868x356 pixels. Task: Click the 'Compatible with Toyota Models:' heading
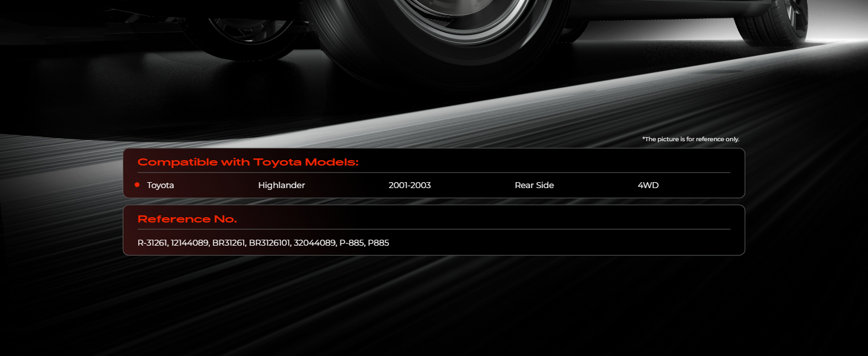pos(248,163)
